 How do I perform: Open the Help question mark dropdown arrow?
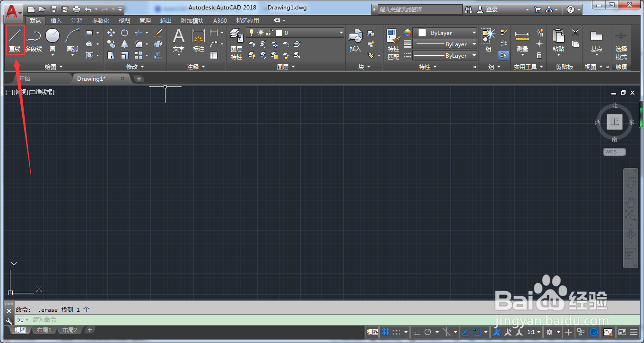pyautogui.click(x=580, y=9)
